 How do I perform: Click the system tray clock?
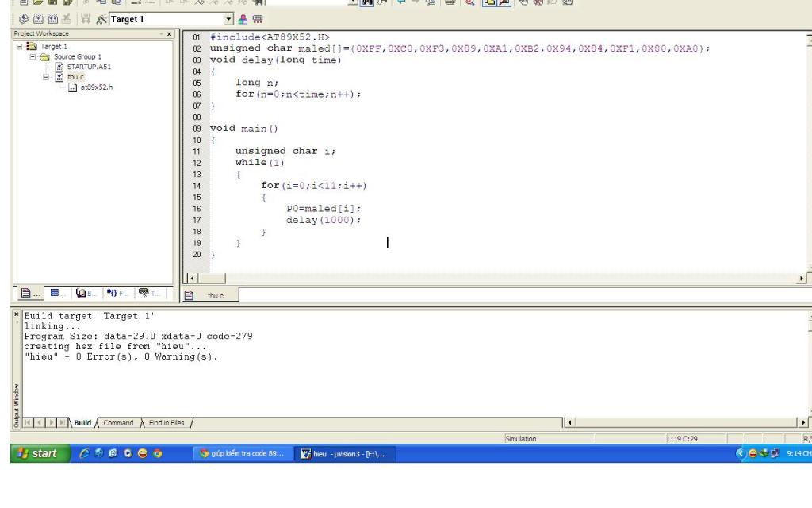[799, 453]
